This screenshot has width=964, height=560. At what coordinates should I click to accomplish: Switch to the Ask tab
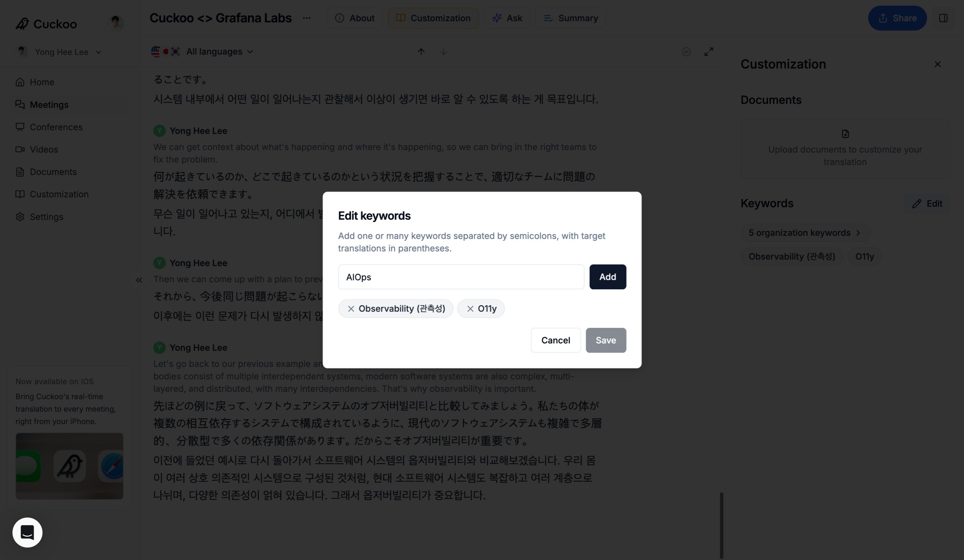[x=507, y=18]
